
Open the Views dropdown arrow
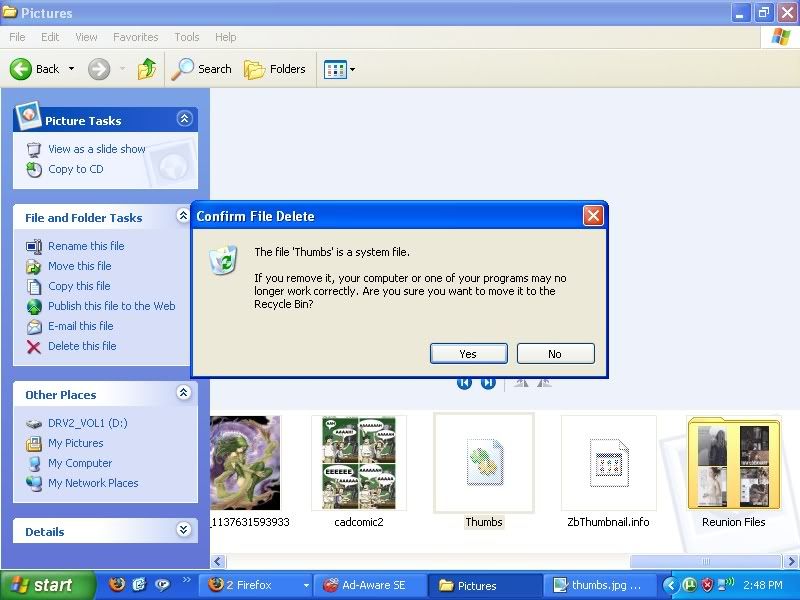[x=353, y=69]
